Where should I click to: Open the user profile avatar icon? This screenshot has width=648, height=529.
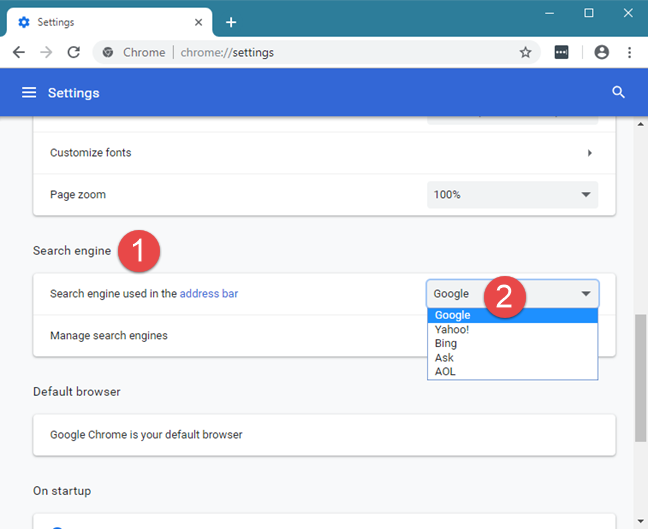[x=601, y=52]
